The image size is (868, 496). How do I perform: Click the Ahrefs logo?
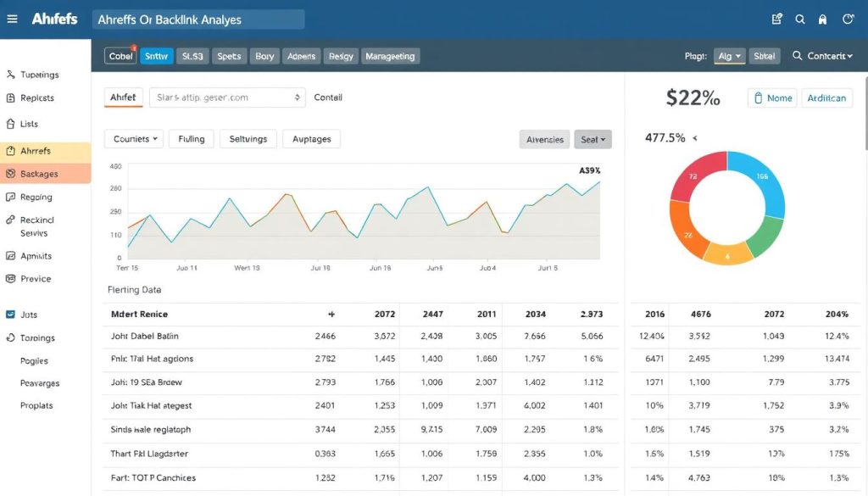click(54, 19)
